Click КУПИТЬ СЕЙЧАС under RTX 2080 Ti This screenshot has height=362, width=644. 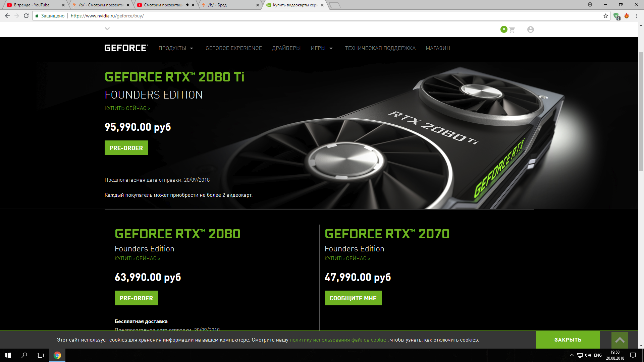[x=127, y=108]
